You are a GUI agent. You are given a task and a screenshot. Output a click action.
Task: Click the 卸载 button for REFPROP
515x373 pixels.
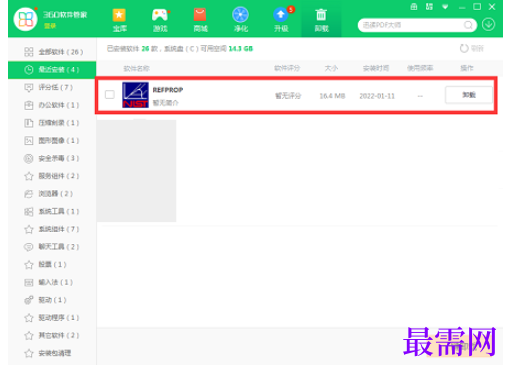point(469,95)
